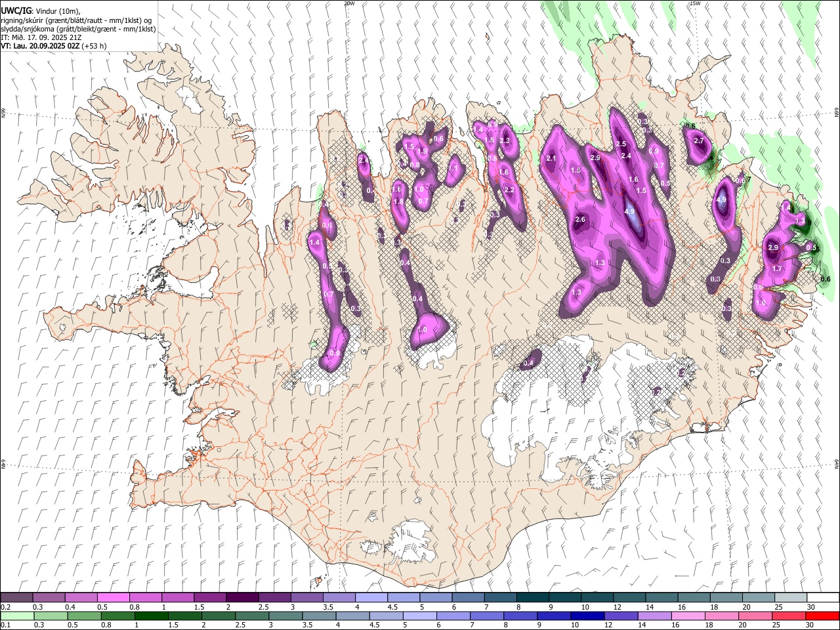Select the upper legend dark purple swatch labeled 2

(242, 597)
